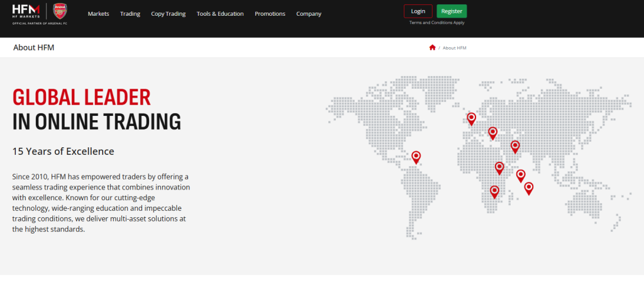Click the green Register button
This screenshot has height=282, width=644.
click(x=452, y=11)
